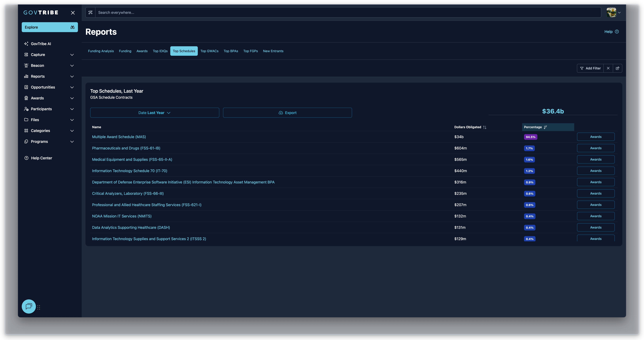The height and width of the screenshot is (340, 644).
Task: Expand the Reports menu chevron
Action: pos(72,76)
